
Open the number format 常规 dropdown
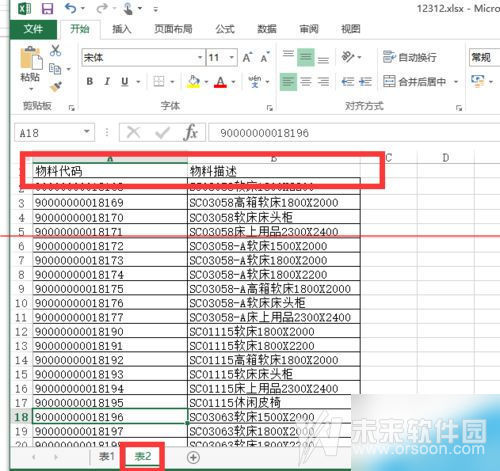[x=484, y=57]
